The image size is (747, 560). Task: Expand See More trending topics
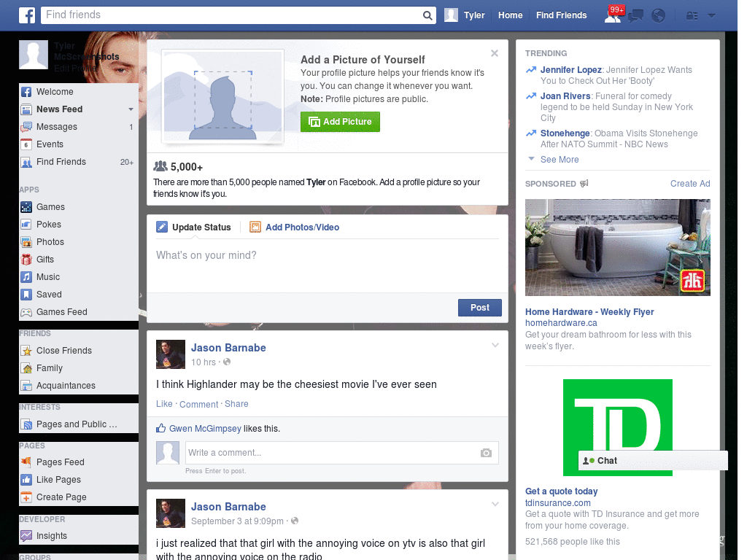pyautogui.click(x=560, y=160)
